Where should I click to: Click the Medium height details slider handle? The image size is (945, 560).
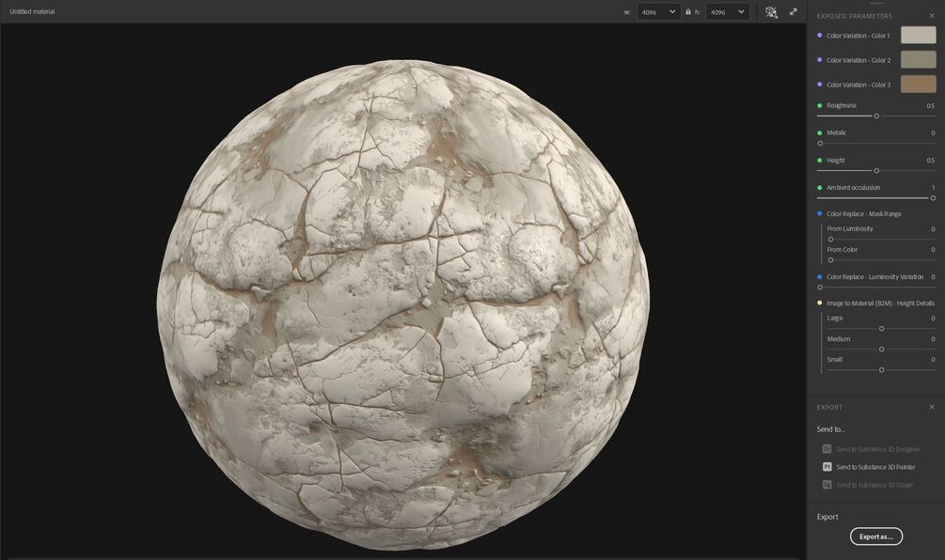tap(881, 350)
